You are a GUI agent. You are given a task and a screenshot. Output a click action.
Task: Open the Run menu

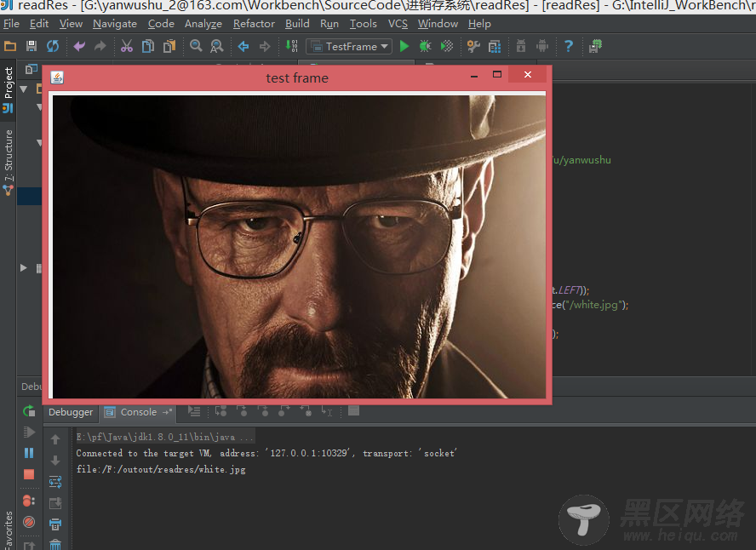pyautogui.click(x=329, y=24)
